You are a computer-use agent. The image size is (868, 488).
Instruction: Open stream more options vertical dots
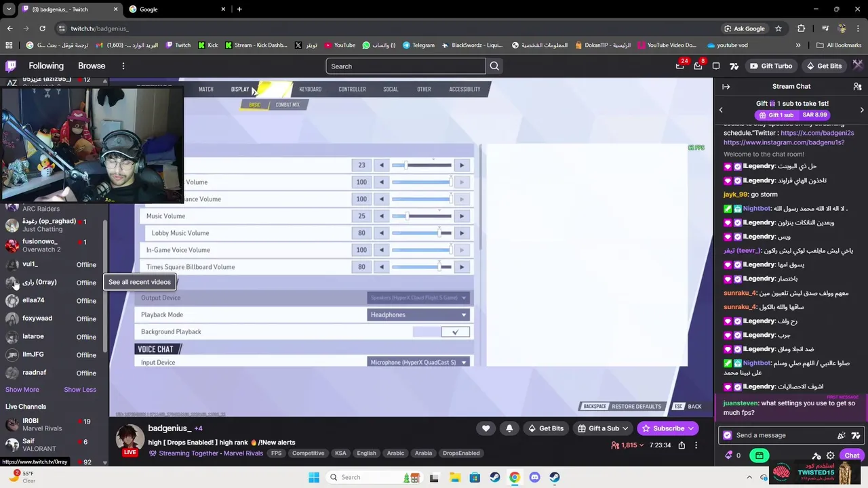click(696, 445)
